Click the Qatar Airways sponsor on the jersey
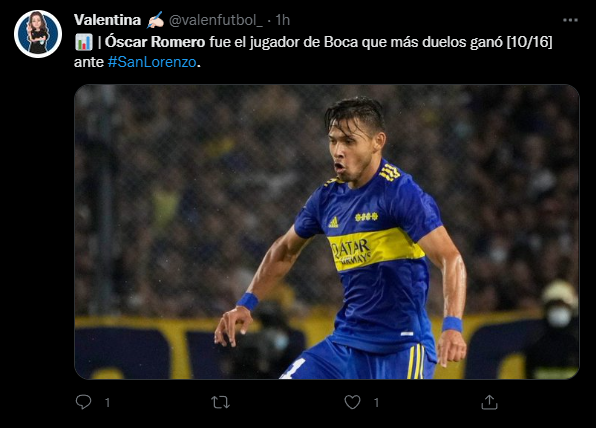 352,251
